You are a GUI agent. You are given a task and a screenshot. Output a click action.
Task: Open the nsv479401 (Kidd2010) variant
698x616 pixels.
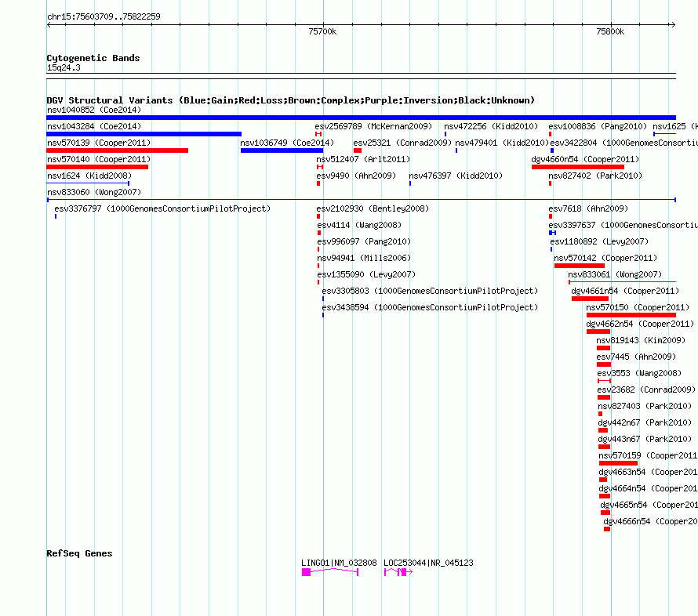click(502, 143)
